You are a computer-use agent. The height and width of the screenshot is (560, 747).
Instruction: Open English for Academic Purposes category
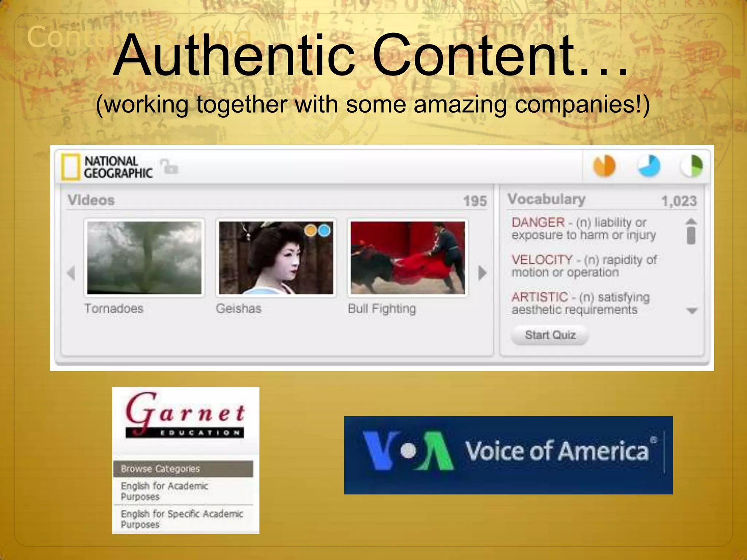tap(183, 491)
